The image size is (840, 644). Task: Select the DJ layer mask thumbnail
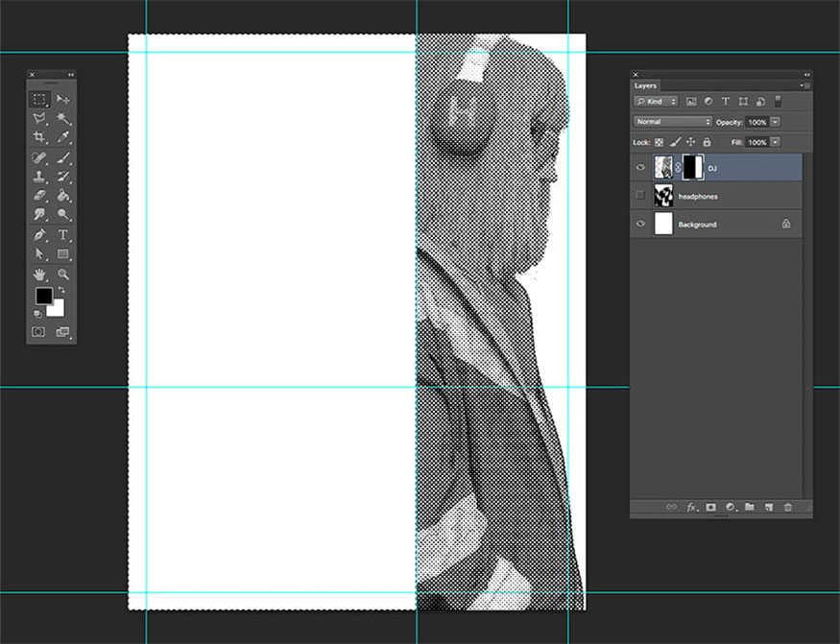(x=692, y=167)
